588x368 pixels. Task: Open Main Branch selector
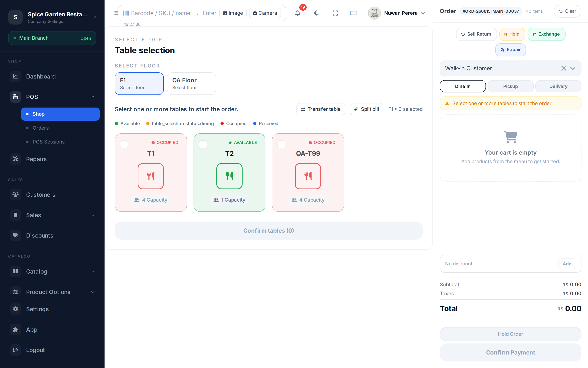point(52,38)
